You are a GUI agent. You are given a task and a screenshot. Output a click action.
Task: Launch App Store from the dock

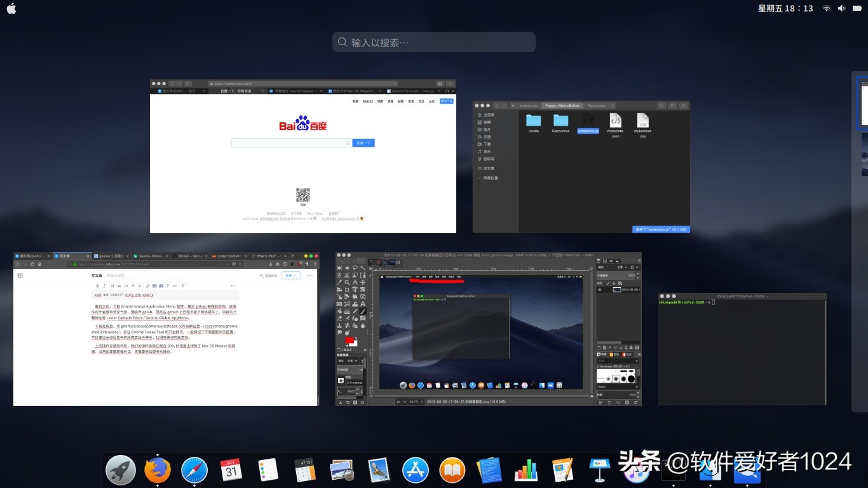(416, 470)
